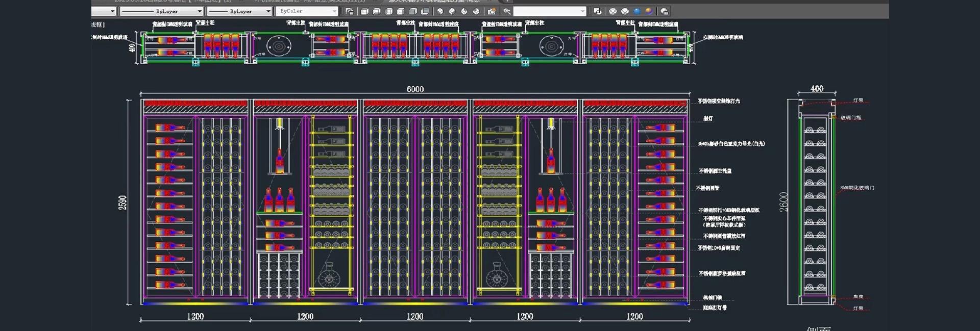Open the empty view selection dropdown
This screenshot has height=331, width=980.
tap(582, 11)
